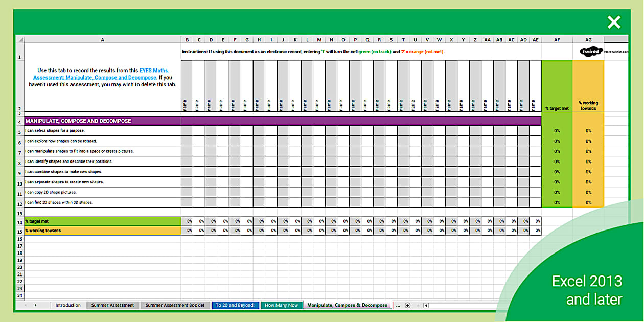Open the Summer Assessment sheet
644x322 pixels.
(x=113, y=305)
